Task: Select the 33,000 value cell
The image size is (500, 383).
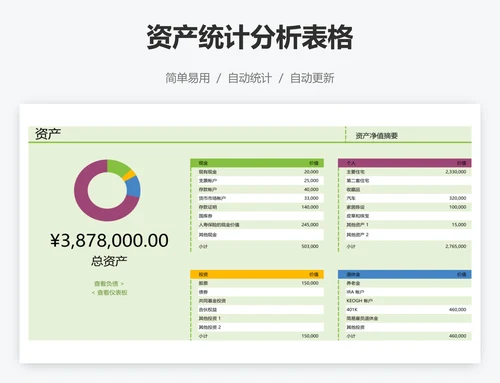Action: [311, 198]
